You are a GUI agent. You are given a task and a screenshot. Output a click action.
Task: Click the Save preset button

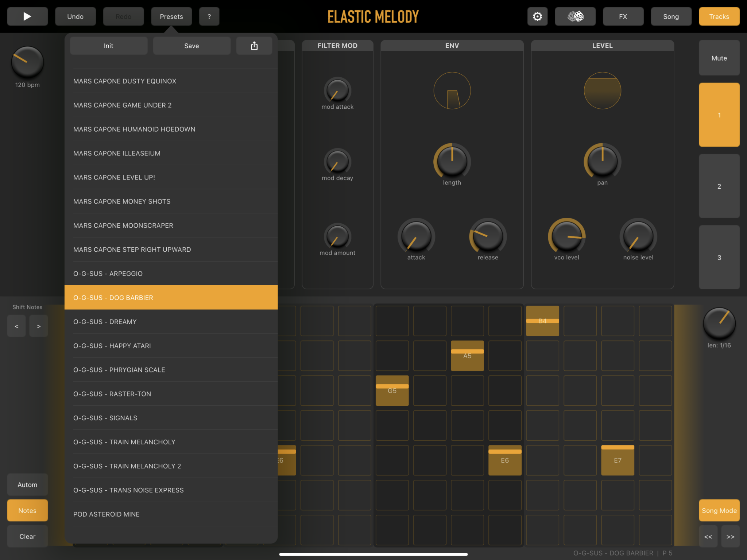tap(191, 46)
